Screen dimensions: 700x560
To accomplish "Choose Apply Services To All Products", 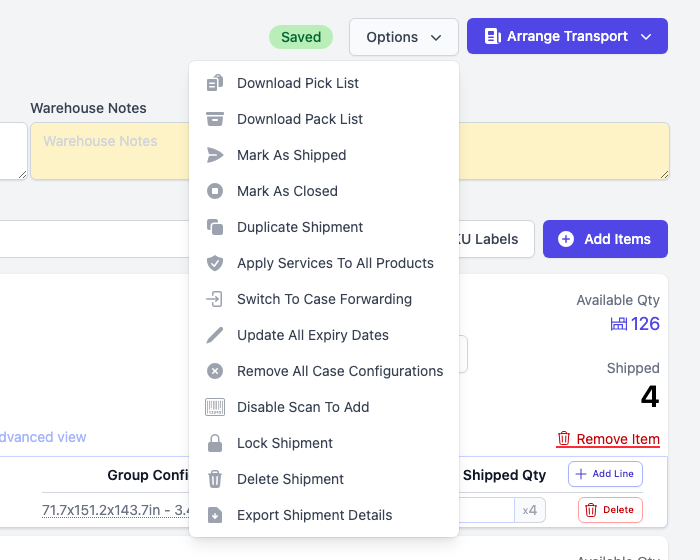I will click(324, 263).
